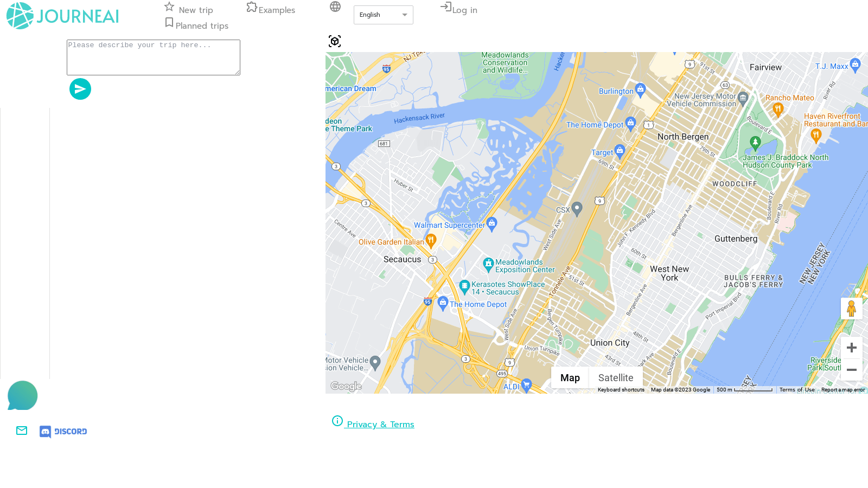
Task: Click the puzzle icon beside Examples
Action: [252, 7]
